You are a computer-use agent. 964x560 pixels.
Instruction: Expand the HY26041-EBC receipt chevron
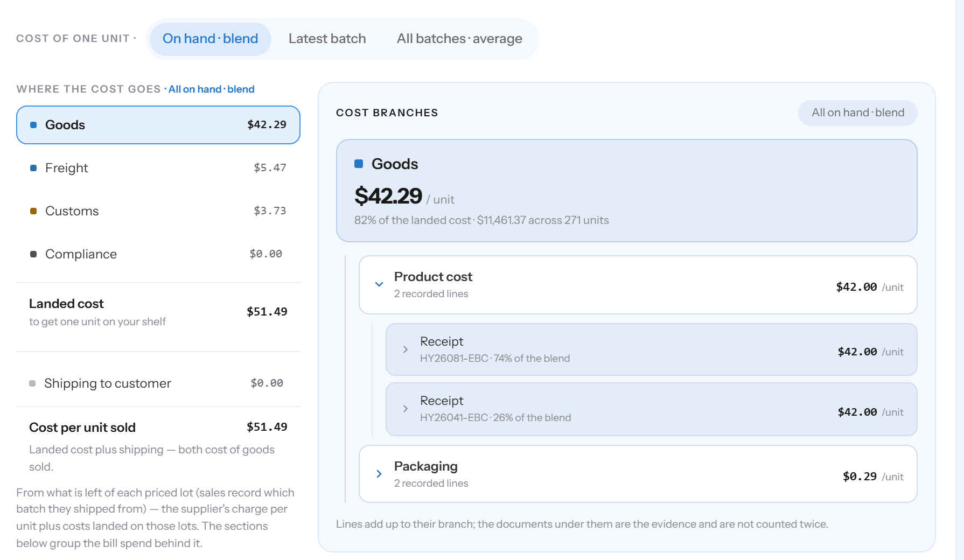(x=406, y=409)
